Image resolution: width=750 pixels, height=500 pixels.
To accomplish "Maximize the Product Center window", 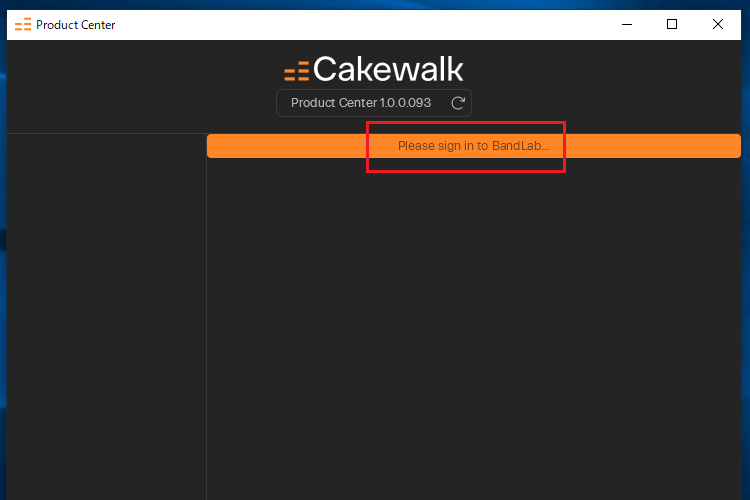I will click(x=672, y=24).
